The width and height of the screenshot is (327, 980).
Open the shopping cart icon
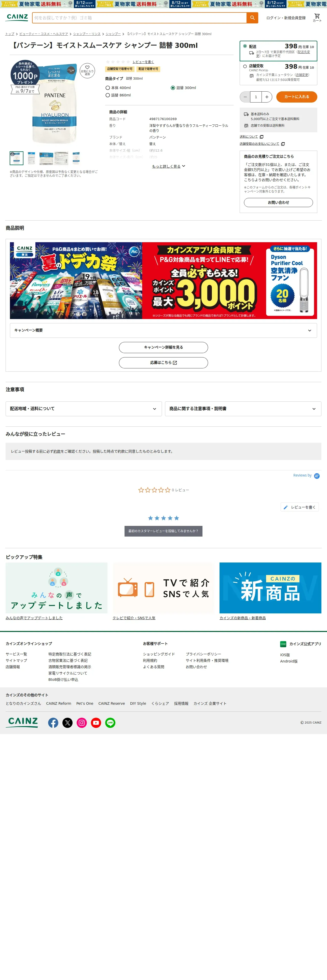coord(317,18)
